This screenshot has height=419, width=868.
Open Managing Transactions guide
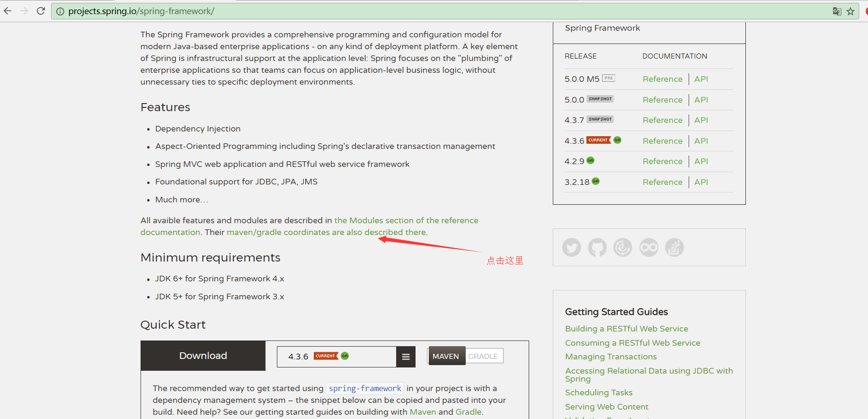pos(611,357)
